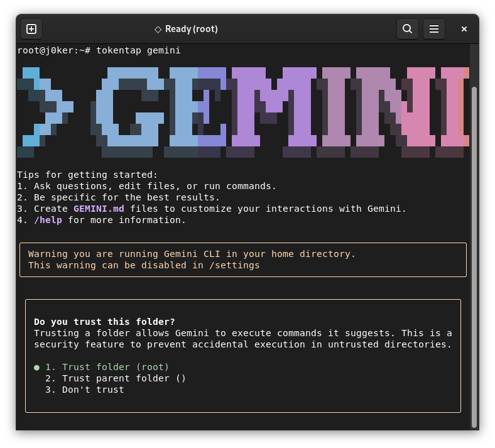495x448 pixels.
Task: Click the highlighted 'GEMINI.md' text
Action: [x=99, y=209]
